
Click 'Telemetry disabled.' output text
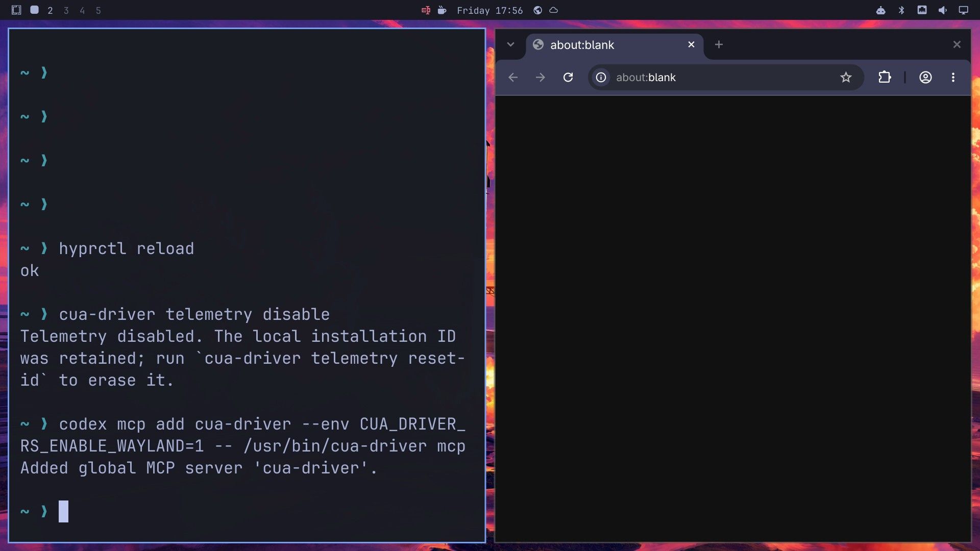[111, 336]
